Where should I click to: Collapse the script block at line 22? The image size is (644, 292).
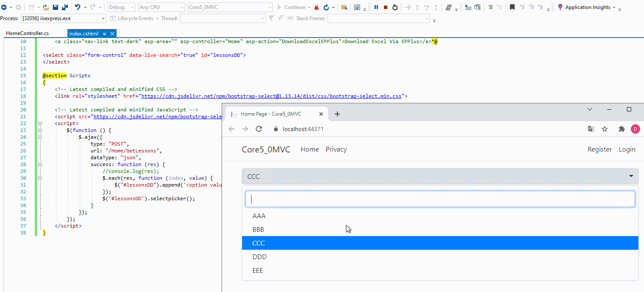pos(40,123)
